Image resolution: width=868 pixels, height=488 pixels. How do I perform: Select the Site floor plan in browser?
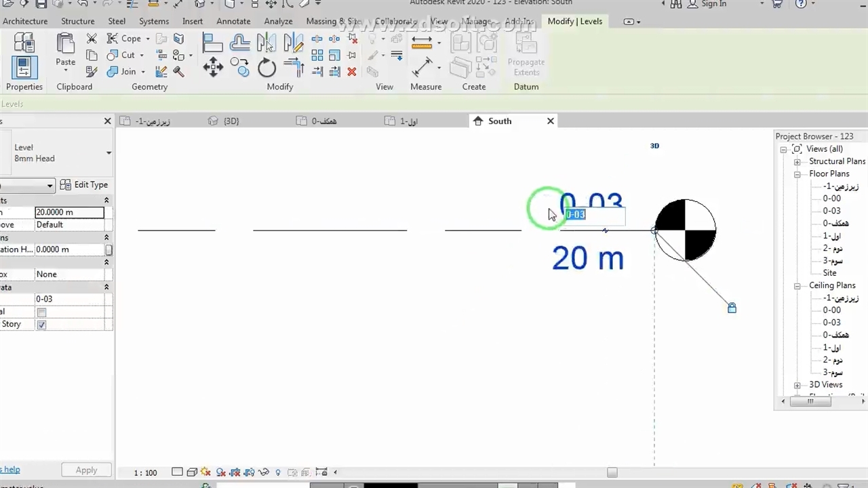coord(829,273)
